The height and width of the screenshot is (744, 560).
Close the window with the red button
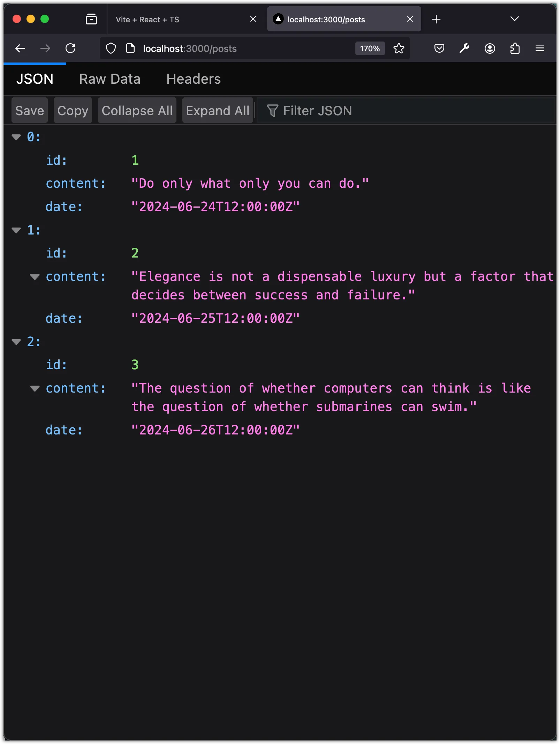point(17,19)
